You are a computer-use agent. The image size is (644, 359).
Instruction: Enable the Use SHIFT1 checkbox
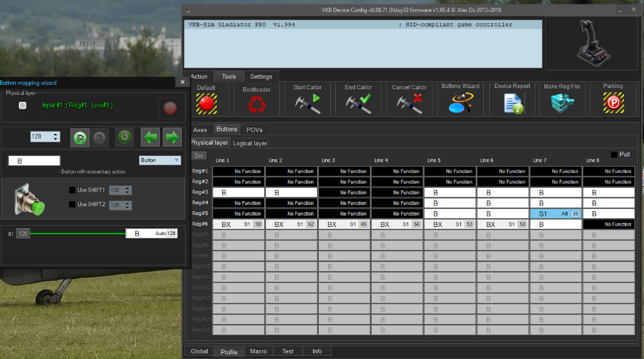pos(72,190)
